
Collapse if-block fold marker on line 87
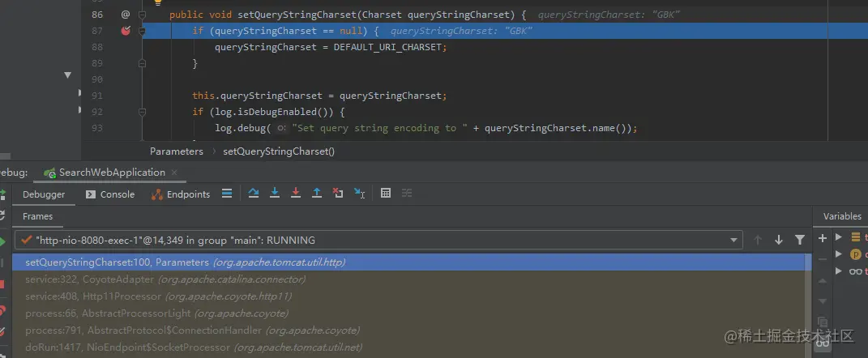143,31
